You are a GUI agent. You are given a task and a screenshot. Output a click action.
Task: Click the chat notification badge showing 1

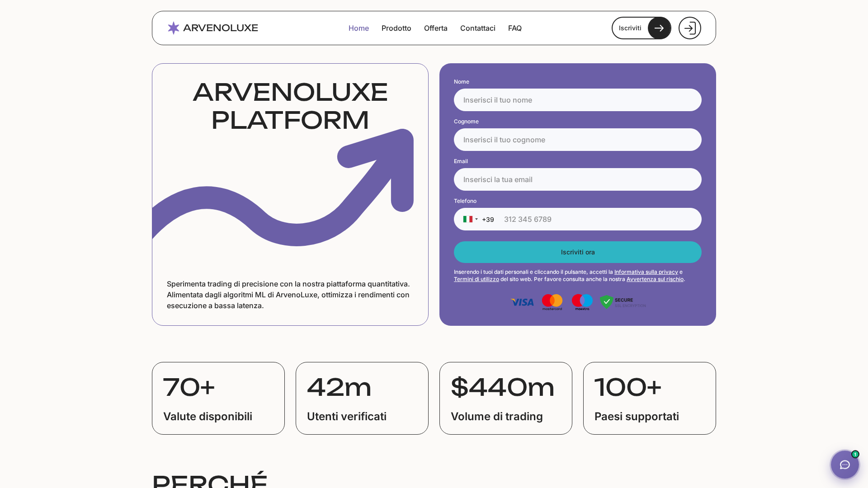click(855, 454)
